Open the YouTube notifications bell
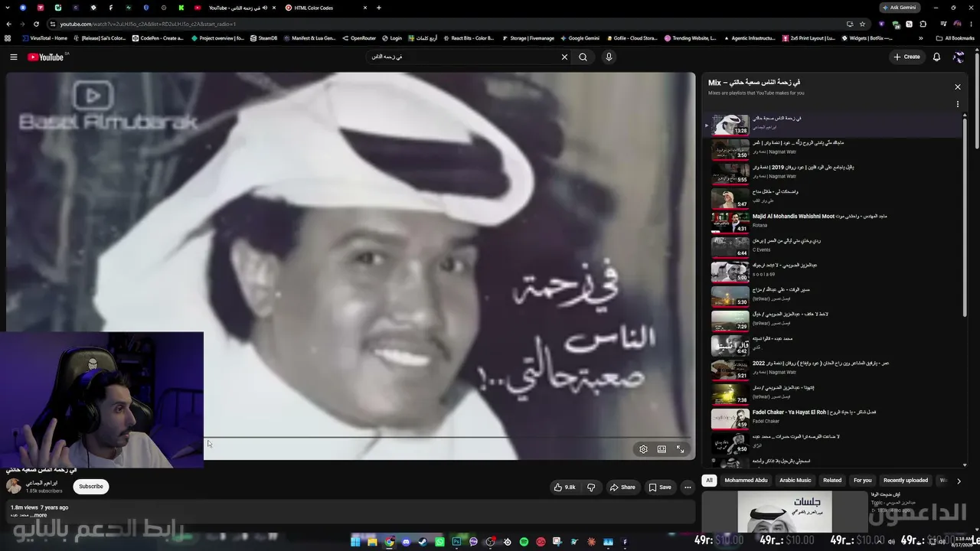 (936, 57)
